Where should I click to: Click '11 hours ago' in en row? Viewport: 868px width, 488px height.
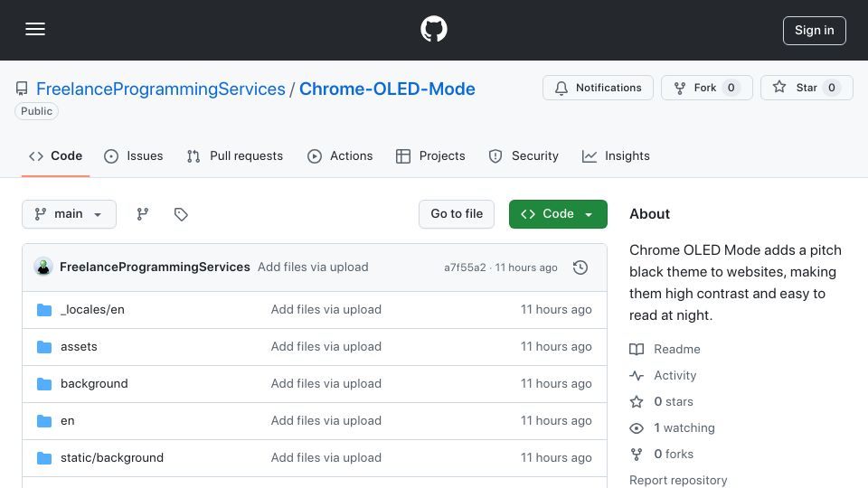coord(556,421)
